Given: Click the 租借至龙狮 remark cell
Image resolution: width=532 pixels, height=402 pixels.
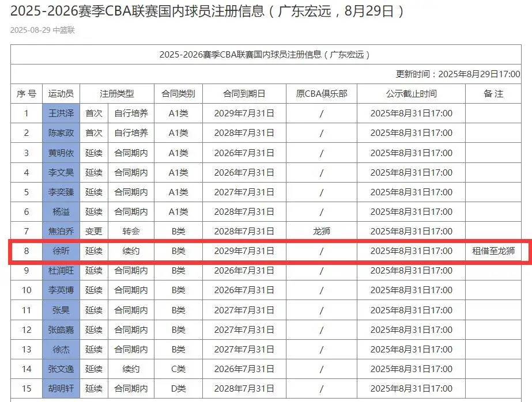Looking at the screenshot, I should 493,251.
